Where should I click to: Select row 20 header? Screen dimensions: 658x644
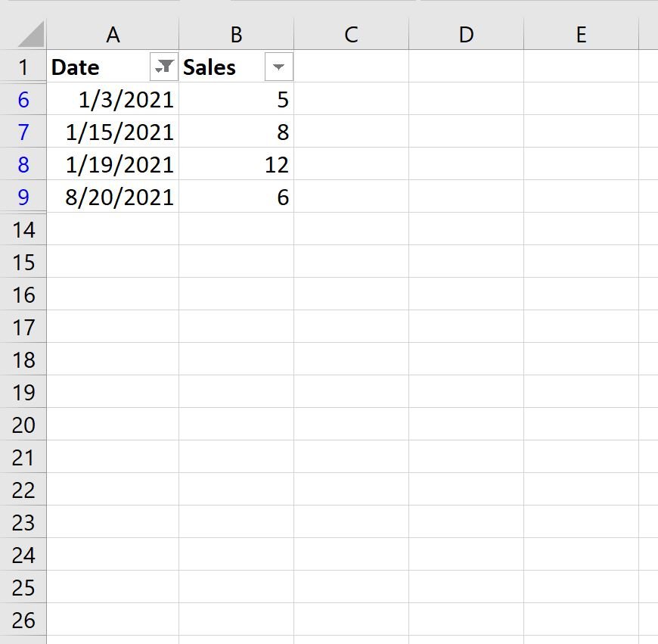point(23,425)
